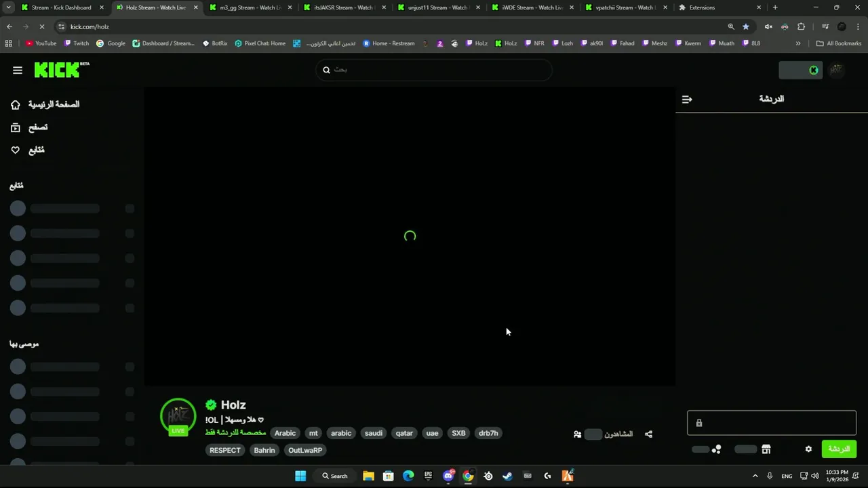Open File Explorer from taskbar
The width and height of the screenshot is (868, 488).
pos(368,476)
